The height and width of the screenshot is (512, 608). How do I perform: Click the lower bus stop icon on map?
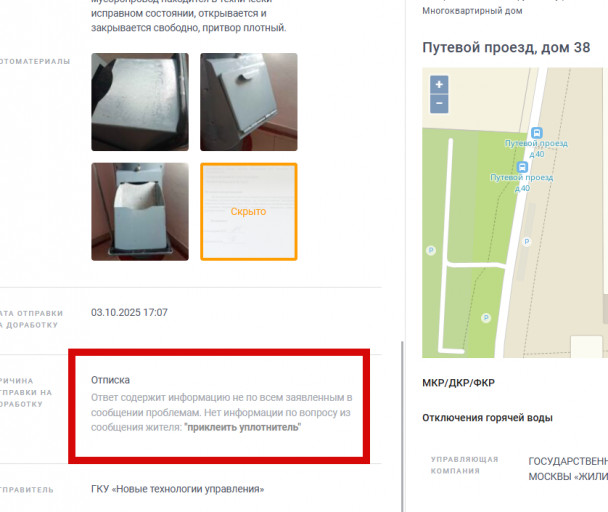[x=522, y=167]
